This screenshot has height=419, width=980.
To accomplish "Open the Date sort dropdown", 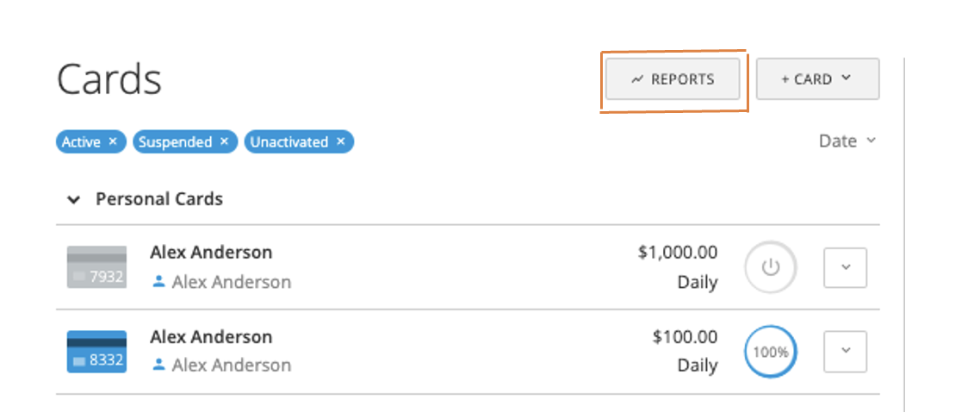I will coord(847,141).
